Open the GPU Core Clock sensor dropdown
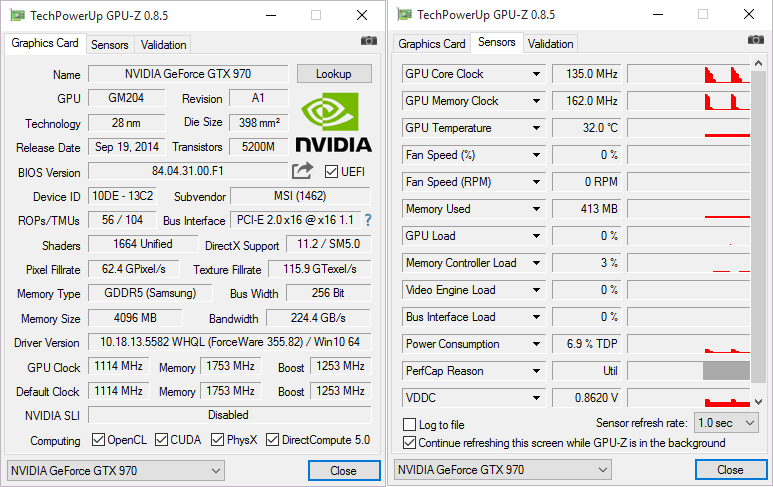Image resolution: width=773 pixels, height=487 pixels. [536, 74]
